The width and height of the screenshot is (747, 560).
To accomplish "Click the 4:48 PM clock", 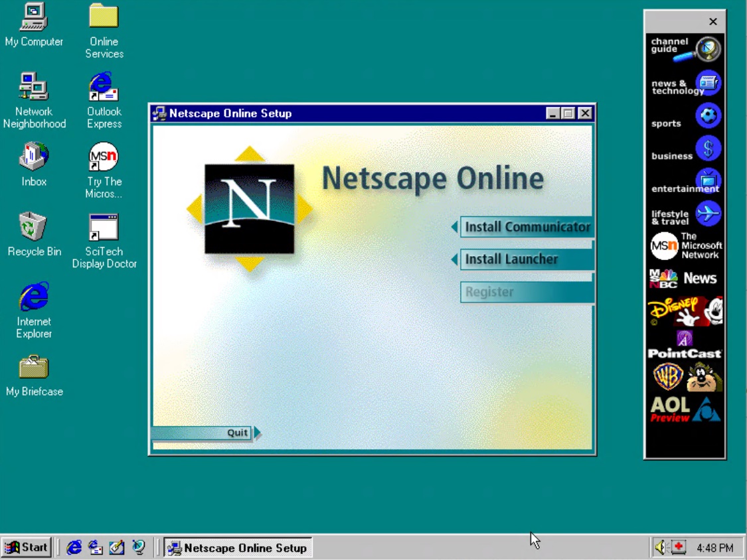I will [714, 548].
